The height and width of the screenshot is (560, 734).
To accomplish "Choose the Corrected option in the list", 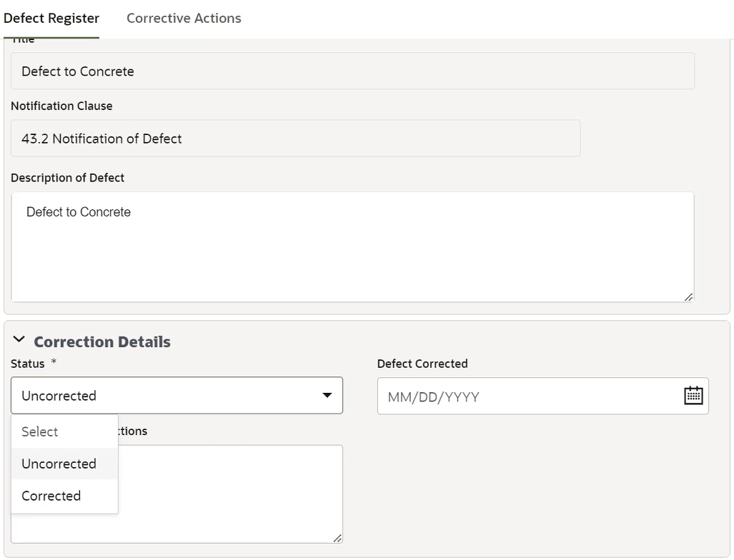I will coord(51,496).
